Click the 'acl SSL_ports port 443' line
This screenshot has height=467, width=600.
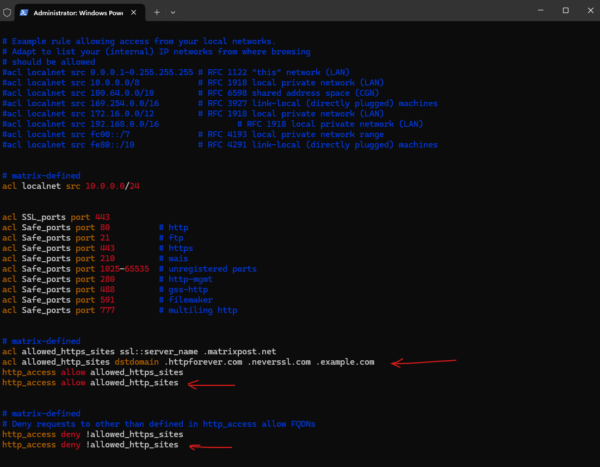[x=56, y=217]
